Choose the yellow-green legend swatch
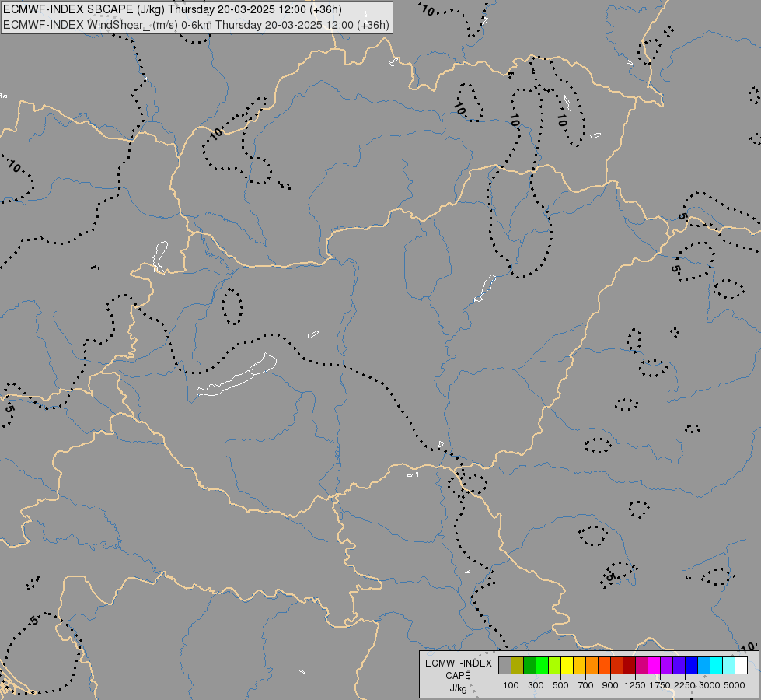This screenshot has width=761, height=700. [555, 666]
